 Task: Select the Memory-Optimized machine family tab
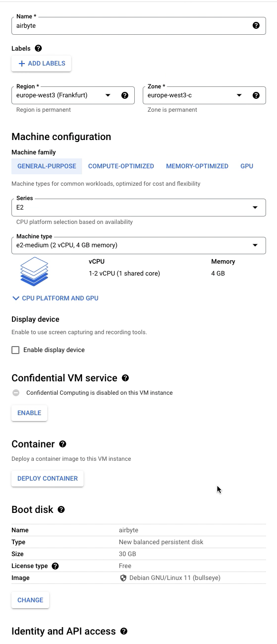click(197, 166)
